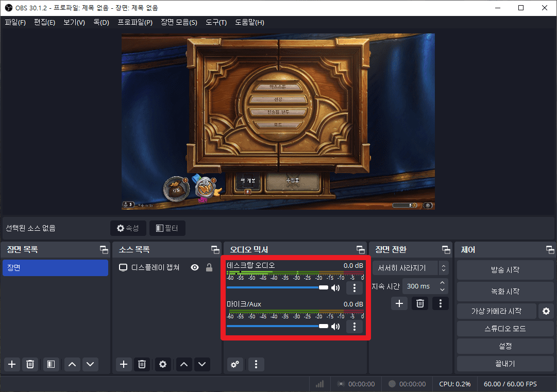Open the 편집(E) menu

click(x=45, y=22)
